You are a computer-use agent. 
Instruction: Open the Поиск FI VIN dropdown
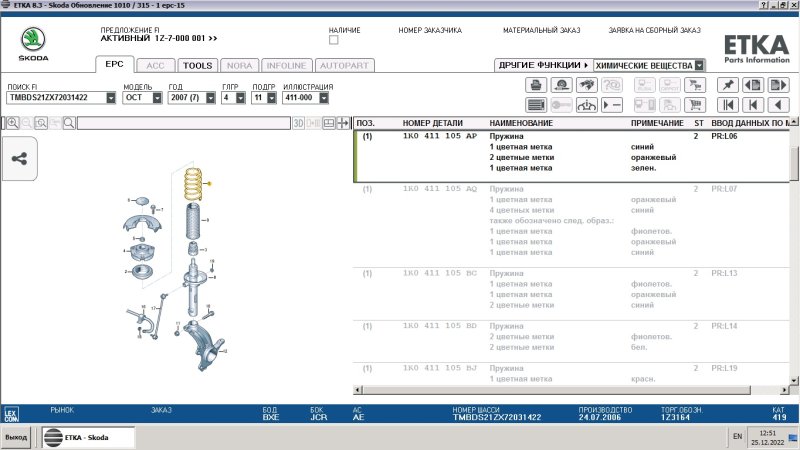pyautogui.click(x=111, y=97)
